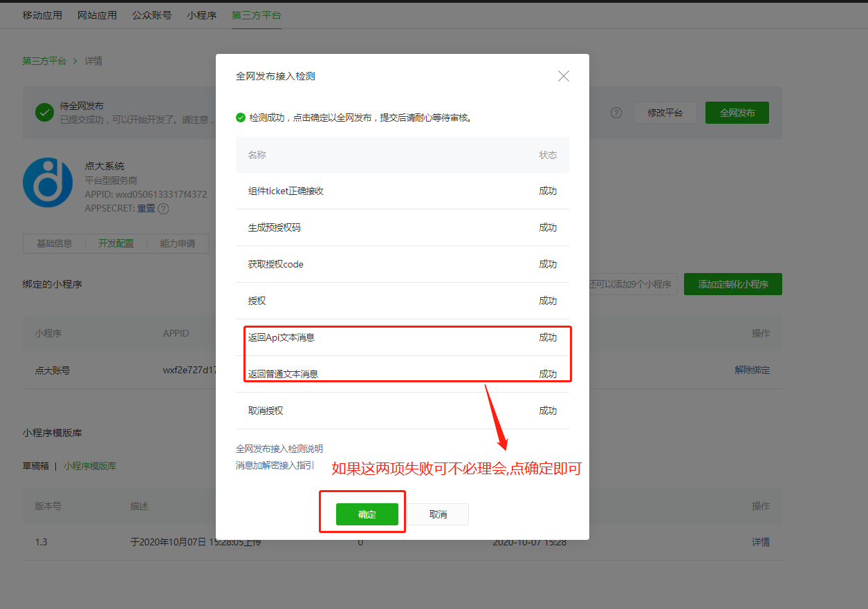Click the 修改平台 button
868x609 pixels.
(x=665, y=113)
